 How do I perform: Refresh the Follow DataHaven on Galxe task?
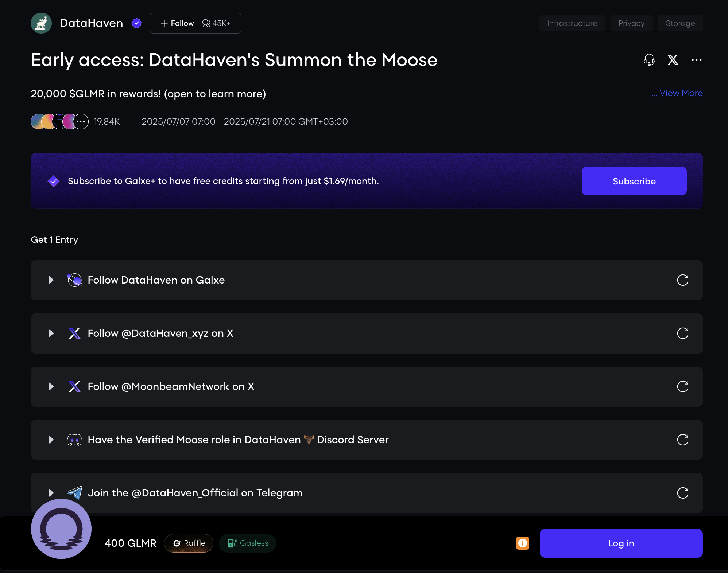click(x=682, y=280)
